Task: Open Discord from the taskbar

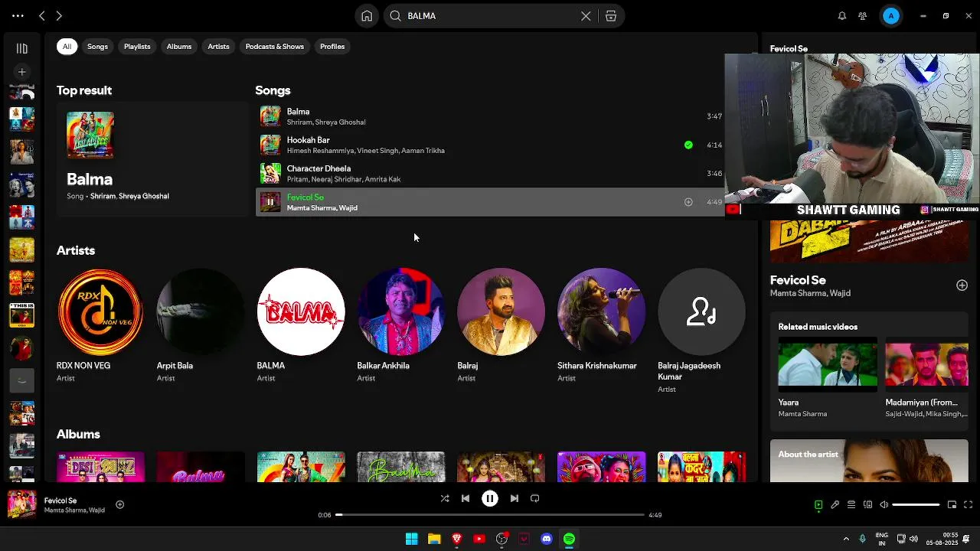Action: 547,539
